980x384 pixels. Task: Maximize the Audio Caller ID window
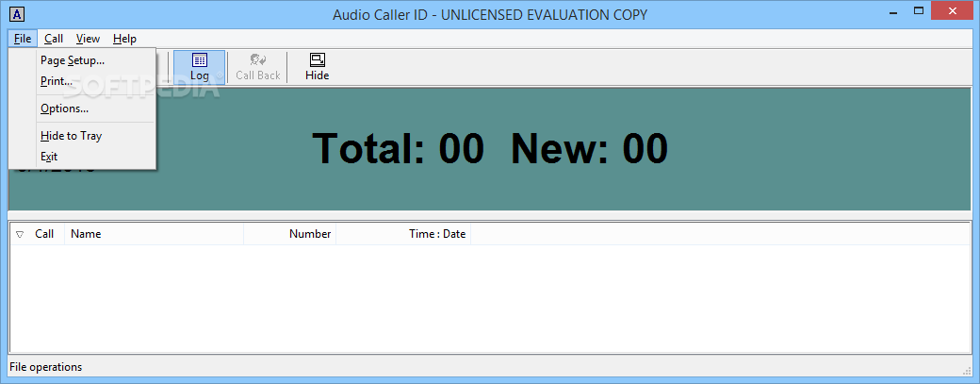[x=918, y=10]
